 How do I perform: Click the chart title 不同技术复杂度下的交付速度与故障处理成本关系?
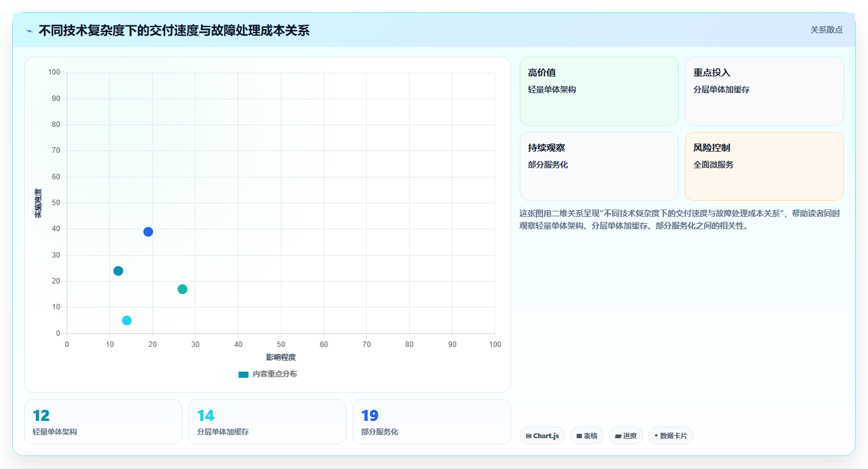[174, 30]
